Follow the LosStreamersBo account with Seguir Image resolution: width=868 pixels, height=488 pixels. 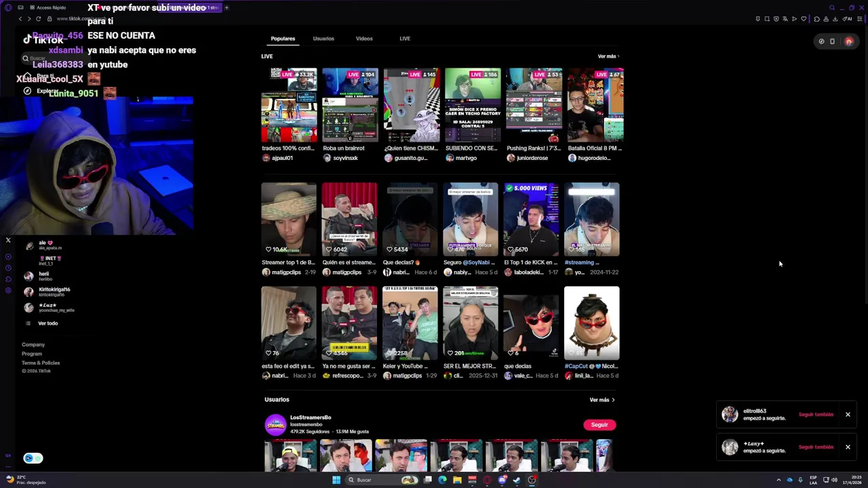pyautogui.click(x=599, y=425)
